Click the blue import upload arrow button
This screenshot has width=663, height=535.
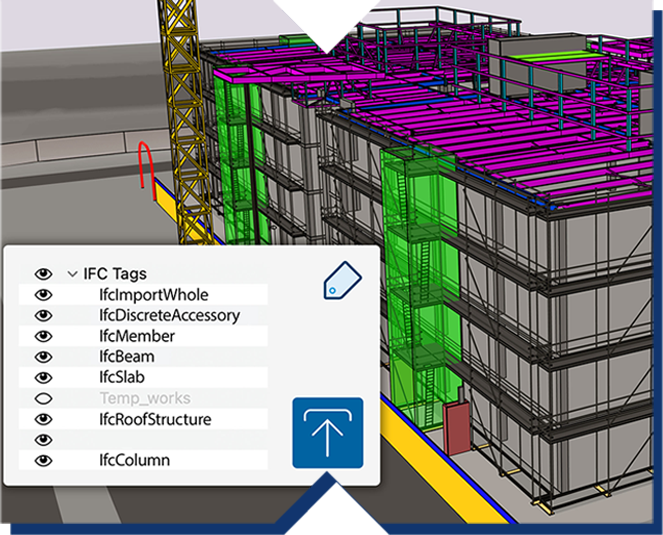click(x=328, y=433)
